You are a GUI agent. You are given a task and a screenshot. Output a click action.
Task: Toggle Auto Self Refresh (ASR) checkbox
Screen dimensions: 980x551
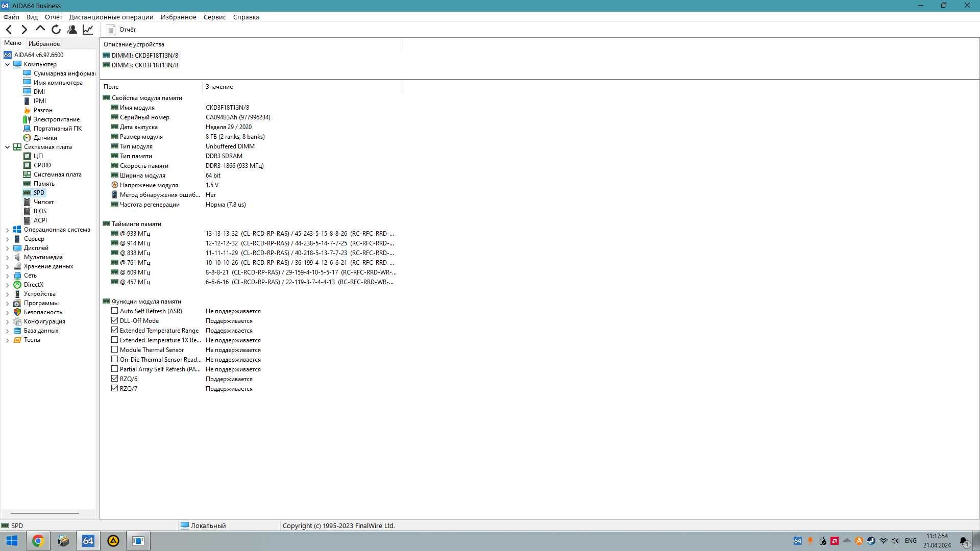pyautogui.click(x=114, y=311)
